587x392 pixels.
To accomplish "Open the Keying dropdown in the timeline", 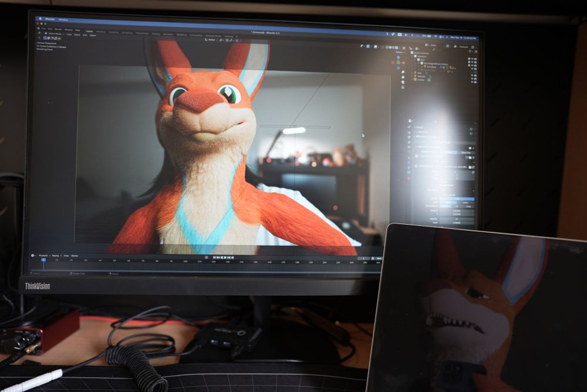I will [x=56, y=256].
